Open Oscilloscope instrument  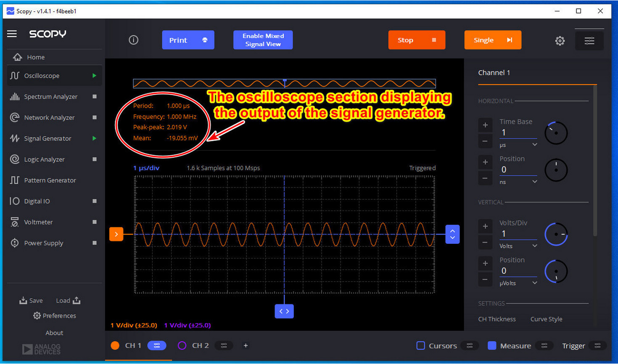[x=55, y=76]
